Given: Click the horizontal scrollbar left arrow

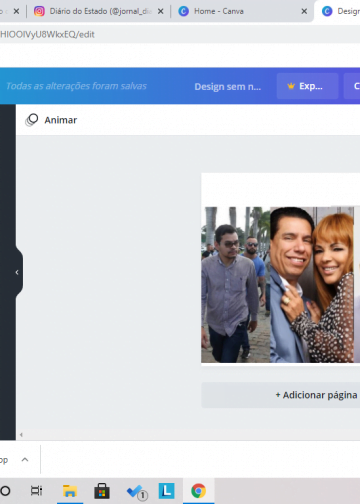Looking at the screenshot, I should [21, 435].
